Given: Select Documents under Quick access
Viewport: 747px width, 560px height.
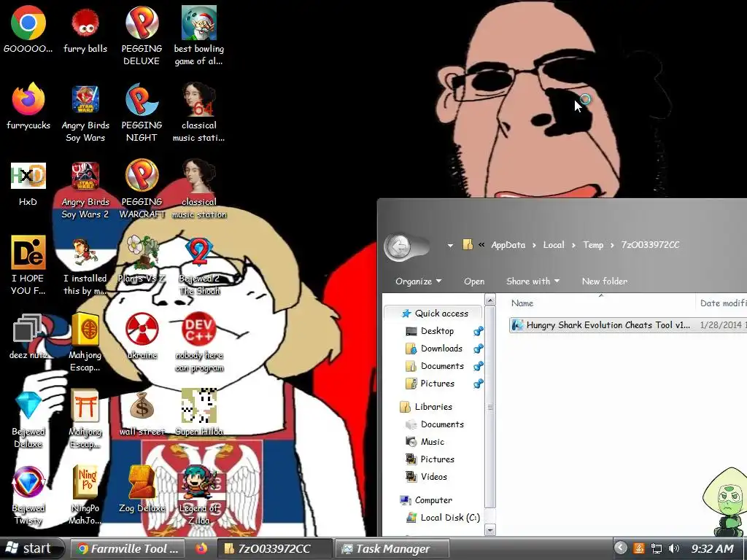Looking at the screenshot, I should [x=442, y=366].
